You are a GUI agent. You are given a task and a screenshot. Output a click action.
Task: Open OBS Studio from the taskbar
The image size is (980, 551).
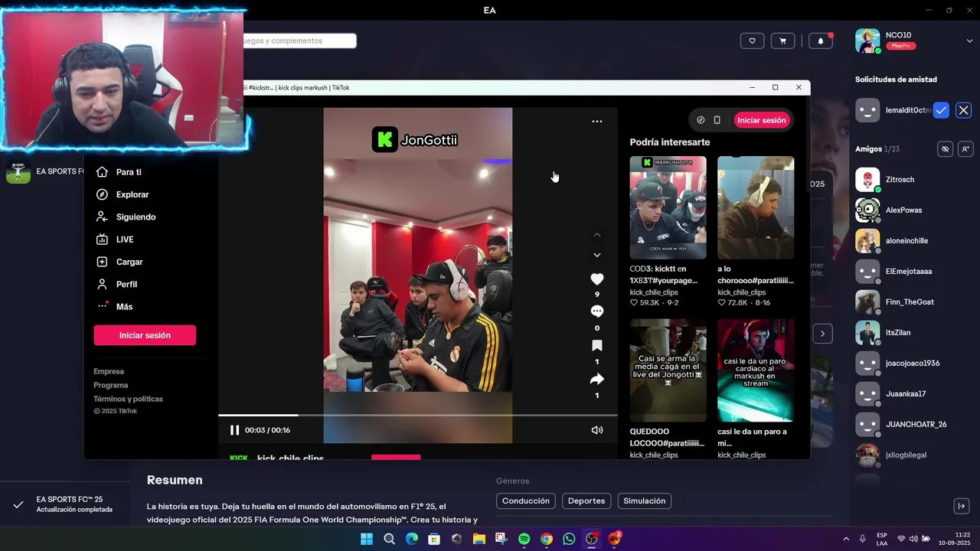tap(591, 539)
